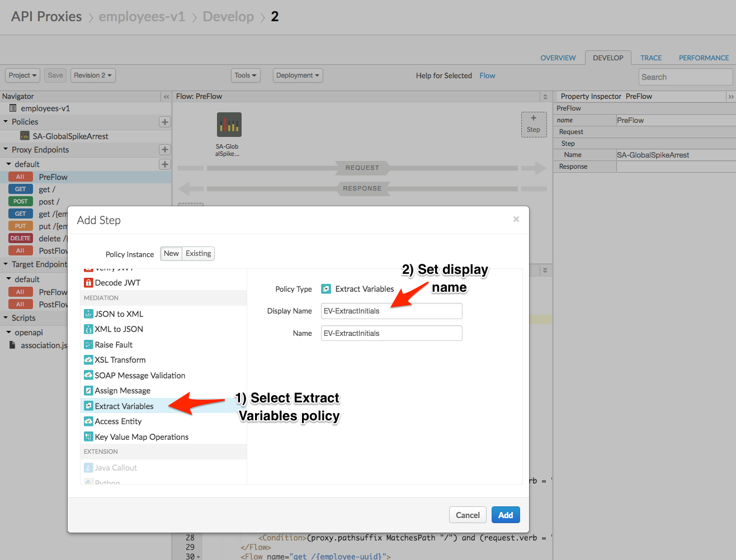Click the SA-GlobalSpikeArrest step icon in flow
This screenshot has height=560, width=736.
[x=229, y=125]
